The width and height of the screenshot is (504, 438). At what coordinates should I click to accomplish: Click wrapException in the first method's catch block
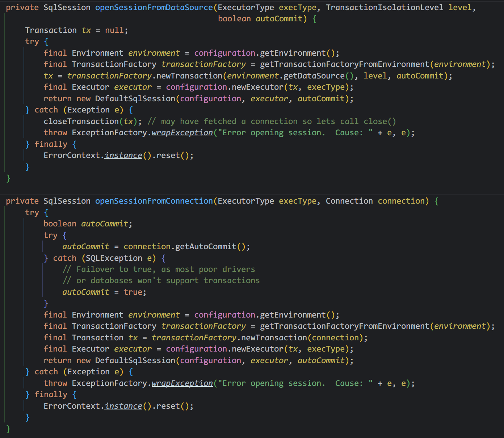point(182,133)
